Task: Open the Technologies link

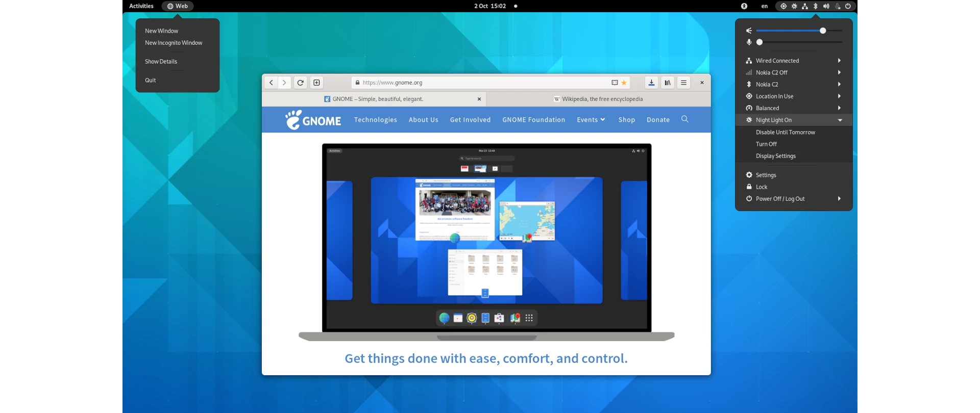Action: tap(376, 120)
